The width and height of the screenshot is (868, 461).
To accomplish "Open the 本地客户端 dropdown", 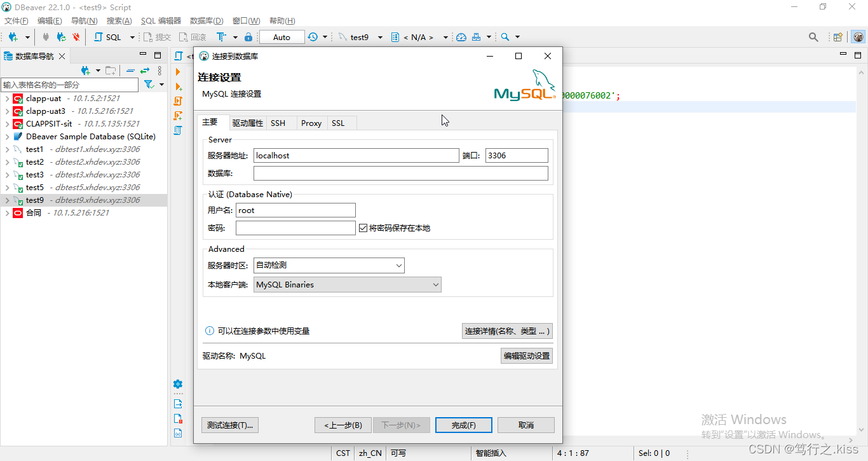I will (436, 284).
